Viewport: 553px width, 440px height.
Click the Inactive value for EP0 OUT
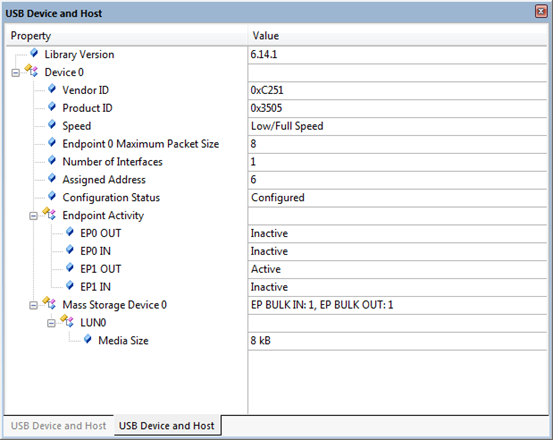click(x=269, y=233)
